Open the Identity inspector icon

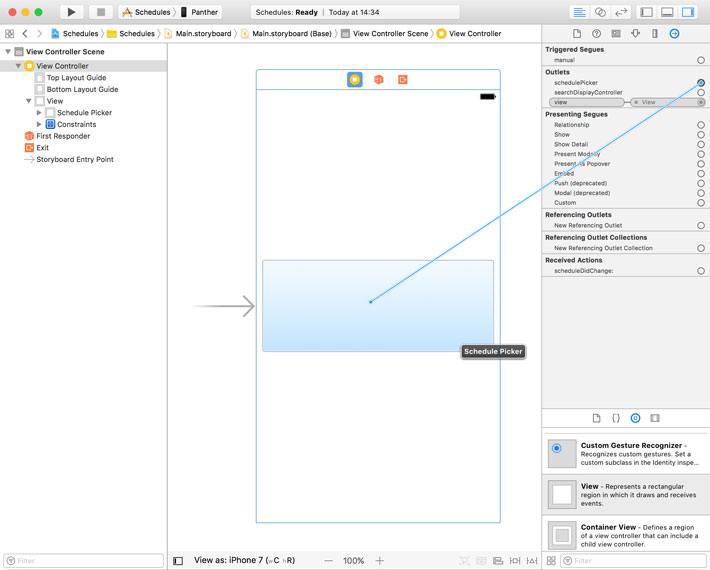[615, 33]
